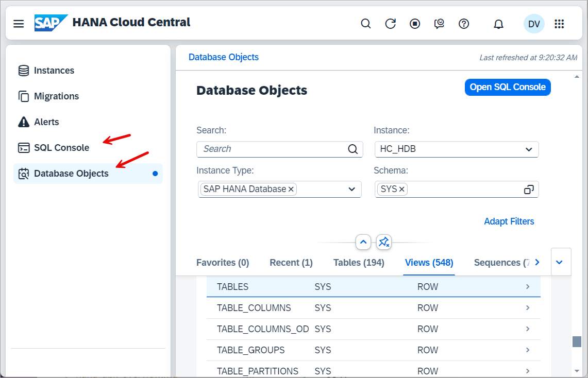The width and height of the screenshot is (588, 378).
Task: Click the scrollbar up arrow
Action: pos(576,76)
